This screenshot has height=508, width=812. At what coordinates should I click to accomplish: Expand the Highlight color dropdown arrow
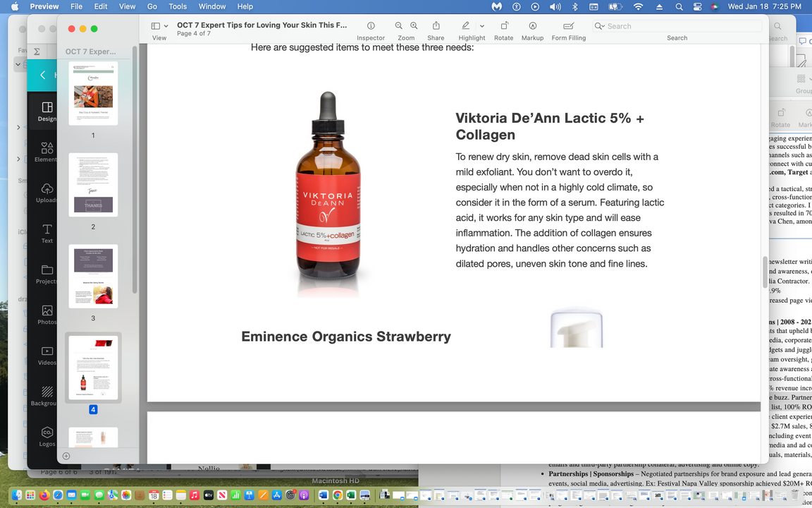pyautogui.click(x=482, y=26)
